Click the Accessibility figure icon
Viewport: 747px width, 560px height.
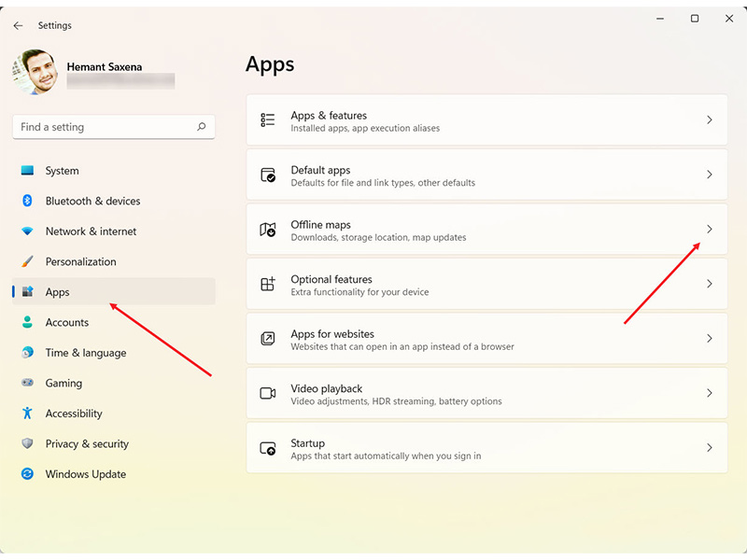pos(27,413)
